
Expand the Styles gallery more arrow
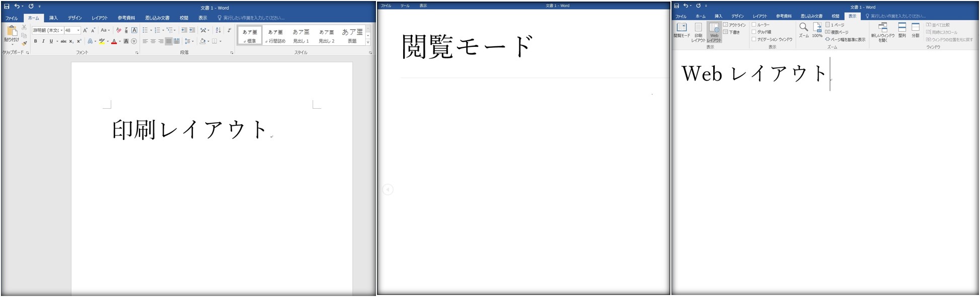click(x=368, y=42)
